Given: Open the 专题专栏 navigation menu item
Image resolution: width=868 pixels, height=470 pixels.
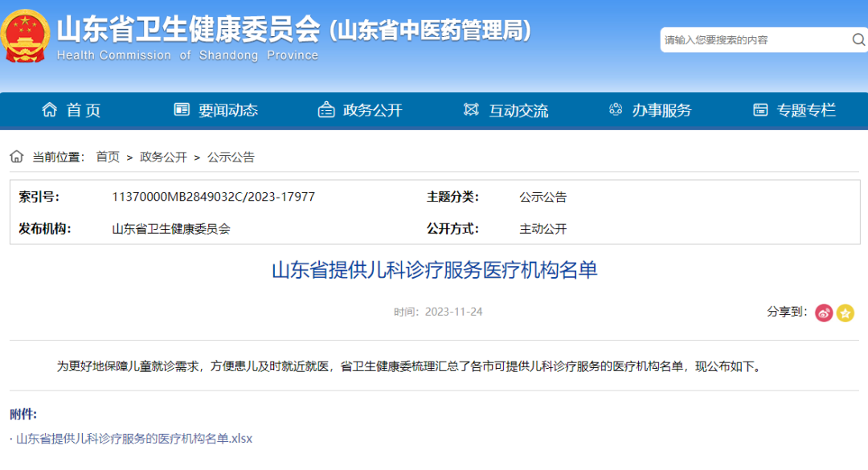Looking at the screenshot, I should pyautogui.click(x=806, y=110).
